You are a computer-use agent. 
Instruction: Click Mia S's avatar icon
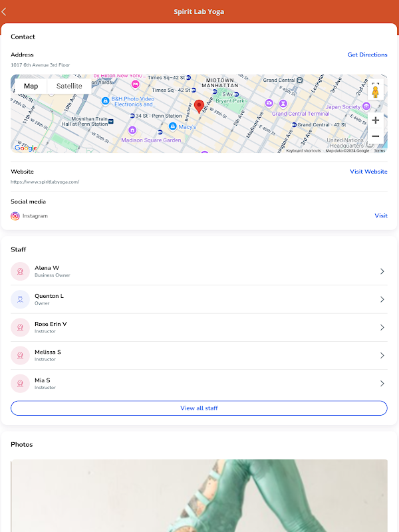(x=21, y=384)
